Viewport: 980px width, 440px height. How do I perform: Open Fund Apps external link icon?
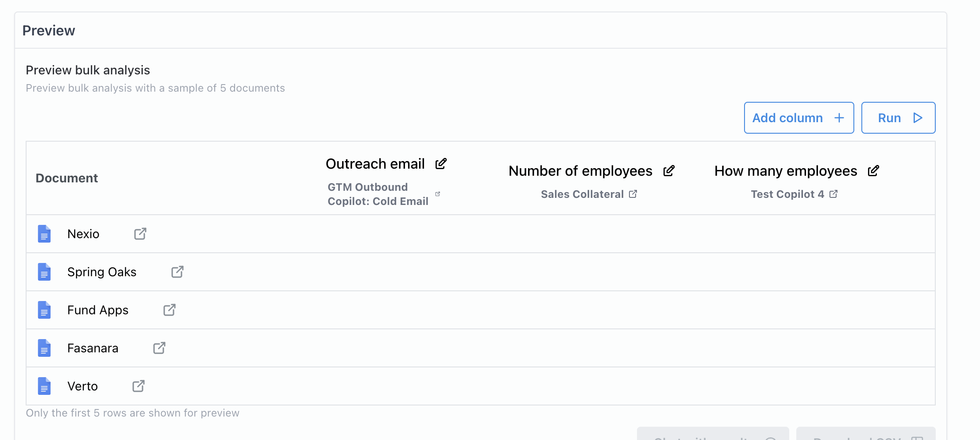tap(170, 310)
